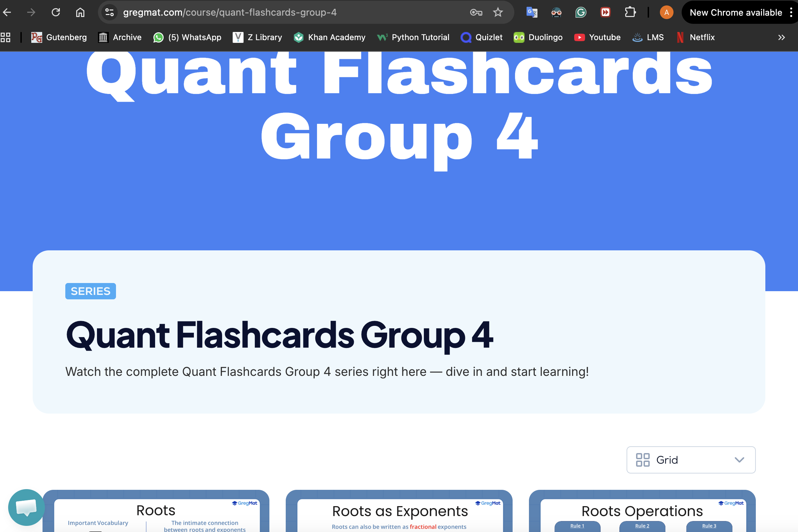The image size is (798, 532).
Task: Click the New Chrome available button
Action: (x=736, y=13)
